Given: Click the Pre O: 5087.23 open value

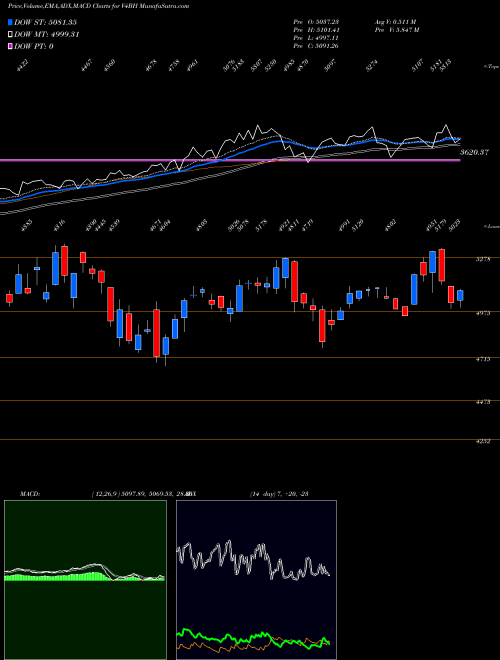Looking at the screenshot, I should [x=316, y=22].
